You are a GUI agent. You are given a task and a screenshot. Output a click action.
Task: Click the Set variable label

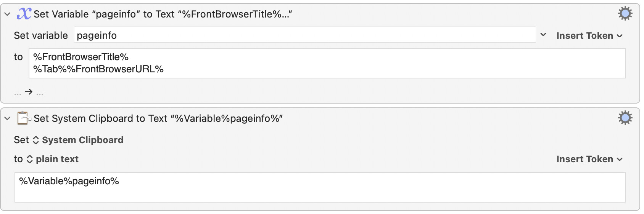tap(41, 35)
